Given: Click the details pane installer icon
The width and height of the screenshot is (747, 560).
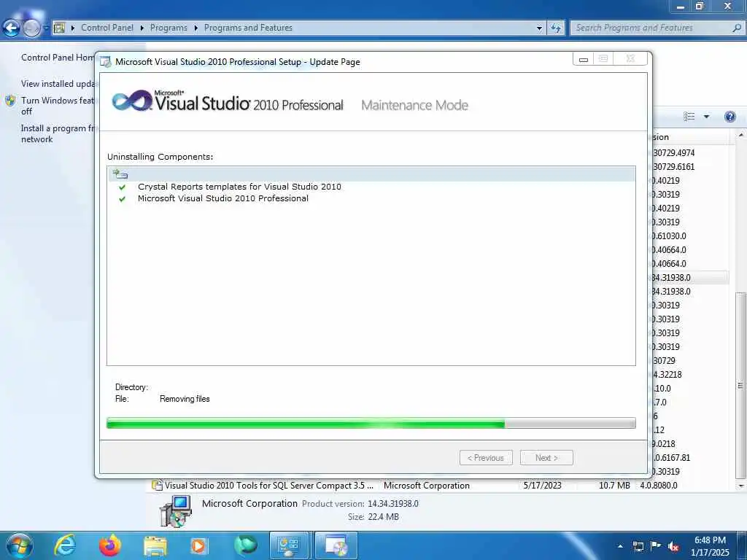Looking at the screenshot, I should click(176, 511).
